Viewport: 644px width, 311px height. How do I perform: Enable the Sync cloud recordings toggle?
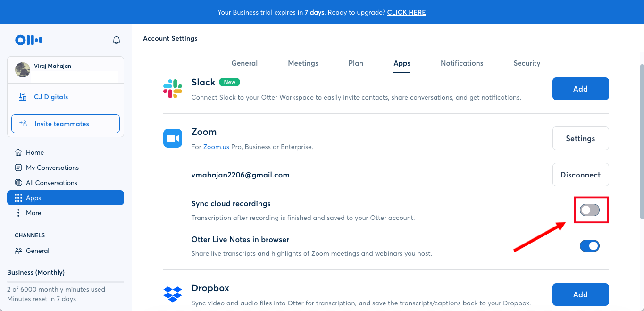pyautogui.click(x=590, y=210)
